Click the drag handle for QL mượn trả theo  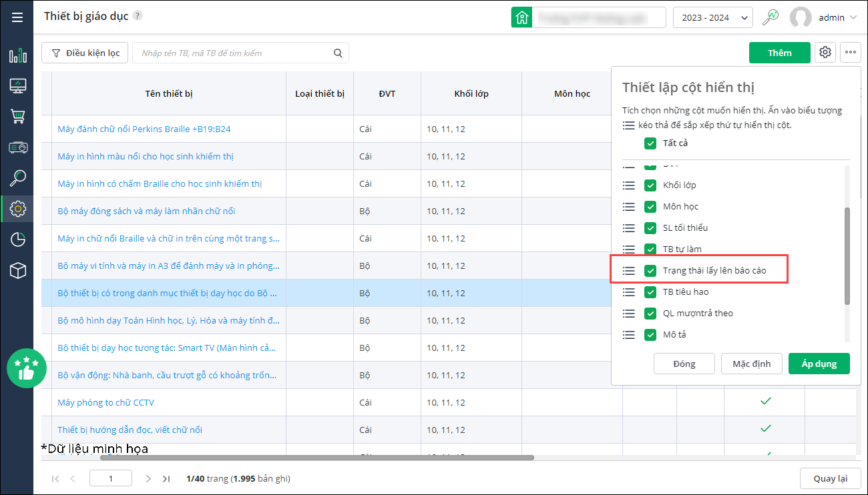(x=628, y=314)
